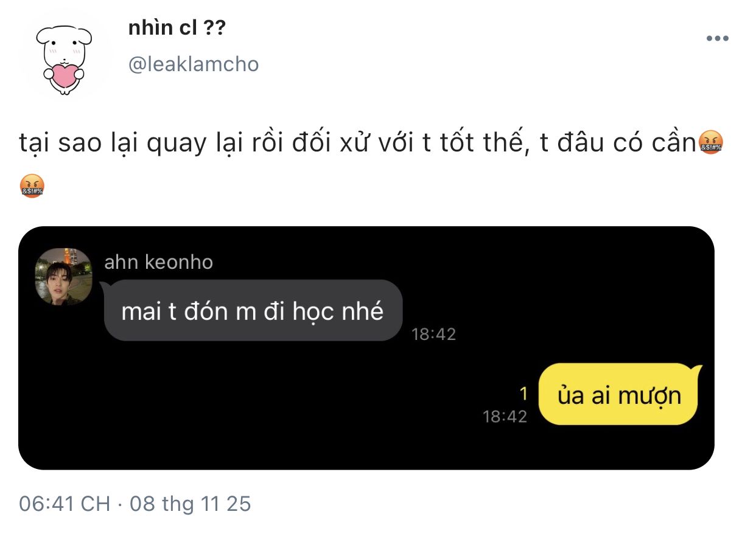Select the "ahn keonho" sender name
Screen dimensions: 756x534
click(x=159, y=262)
